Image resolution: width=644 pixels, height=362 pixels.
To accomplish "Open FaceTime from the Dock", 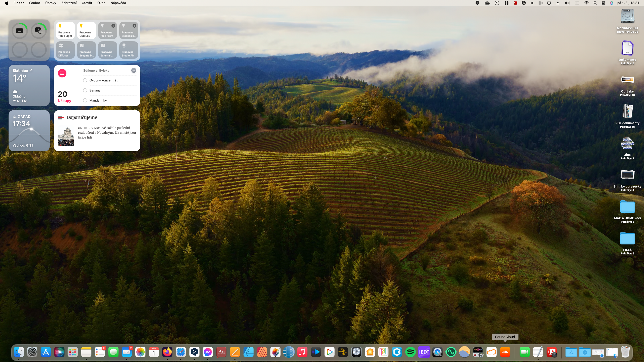I will click(525, 352).
